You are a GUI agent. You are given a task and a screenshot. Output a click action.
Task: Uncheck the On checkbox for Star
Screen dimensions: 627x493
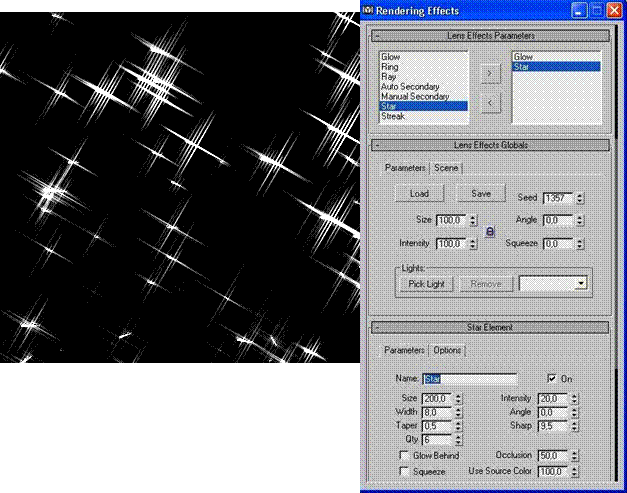[552, 379]
